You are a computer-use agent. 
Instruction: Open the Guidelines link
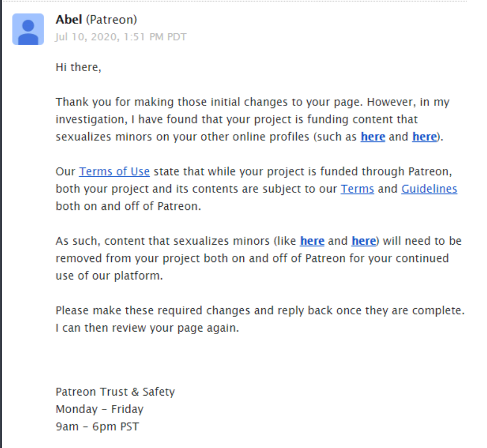point(429,189)
